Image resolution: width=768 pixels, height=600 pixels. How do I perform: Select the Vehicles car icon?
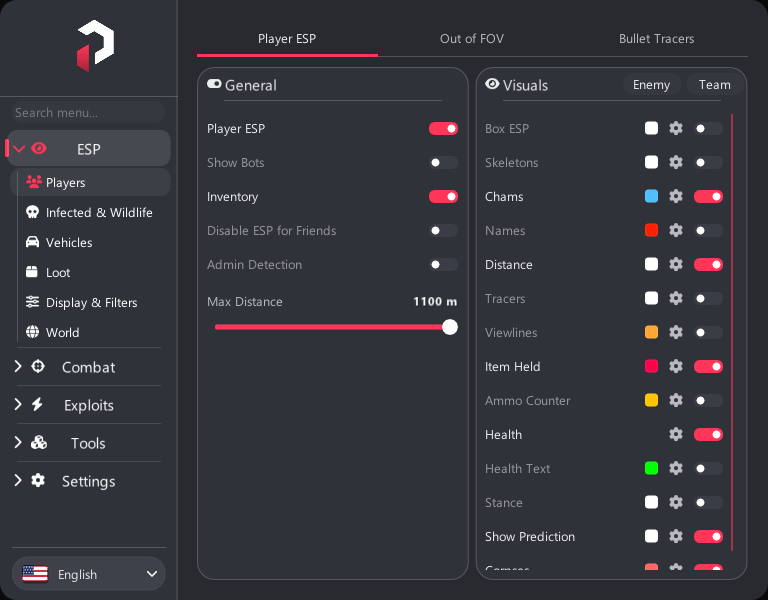click(32, 242)
